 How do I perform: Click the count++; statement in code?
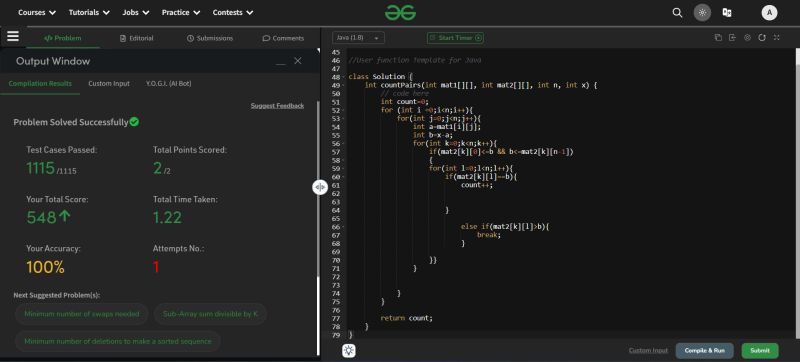[x=477, y=185]
